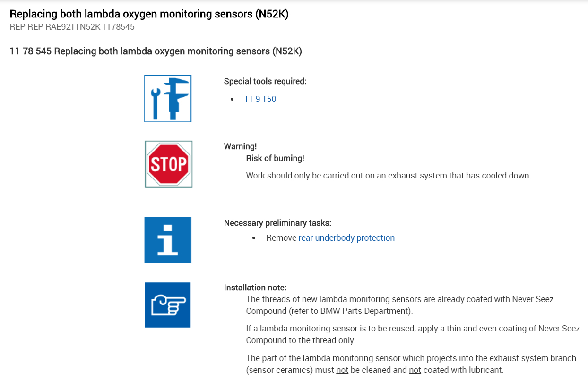The width and height of the screenshot is (588, 389).
Task: Click the red STOP warning sign icon
Action: tap(168, 164)
